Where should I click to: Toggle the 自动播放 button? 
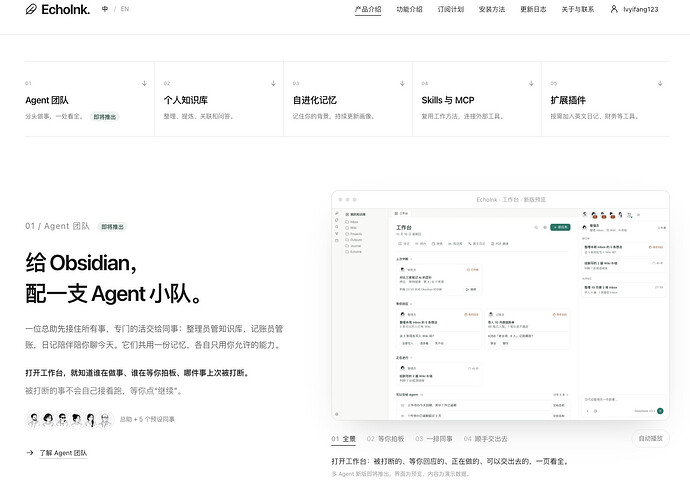[650, 439]
